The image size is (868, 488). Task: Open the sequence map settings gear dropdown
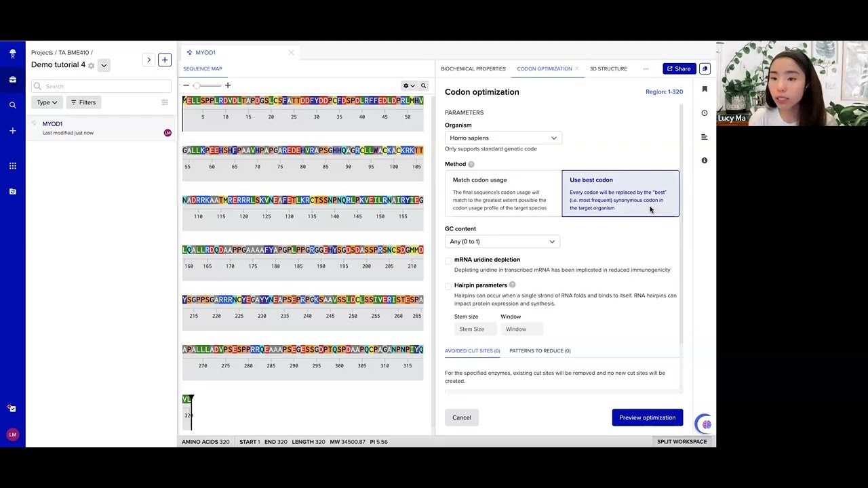pos(409,86)
